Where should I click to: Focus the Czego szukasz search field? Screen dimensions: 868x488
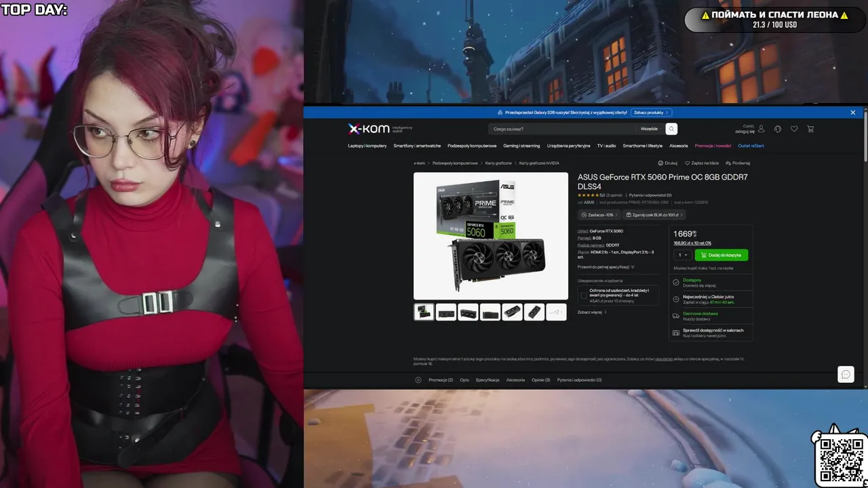click(x=561, y=129)
